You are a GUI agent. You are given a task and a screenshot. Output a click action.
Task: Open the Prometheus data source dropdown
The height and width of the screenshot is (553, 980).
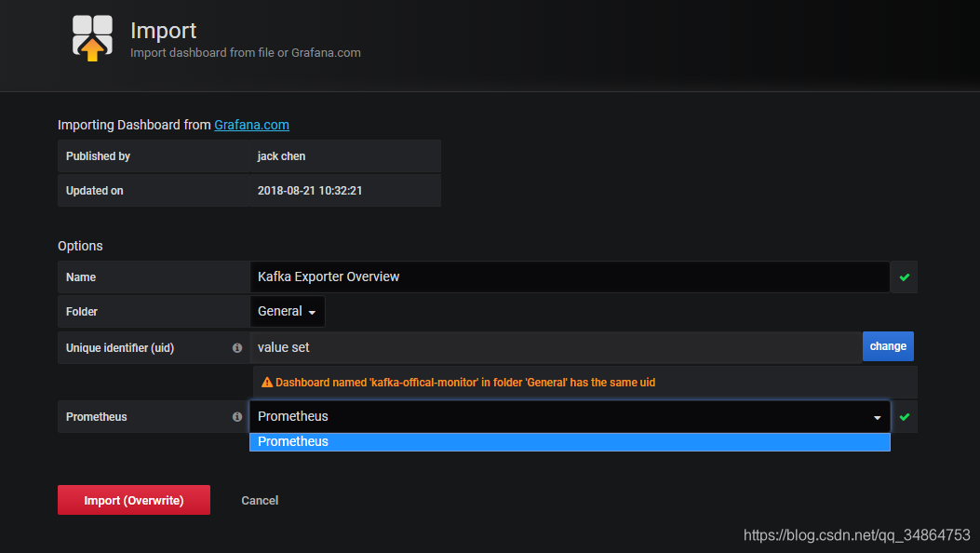[x=570, y=417]
